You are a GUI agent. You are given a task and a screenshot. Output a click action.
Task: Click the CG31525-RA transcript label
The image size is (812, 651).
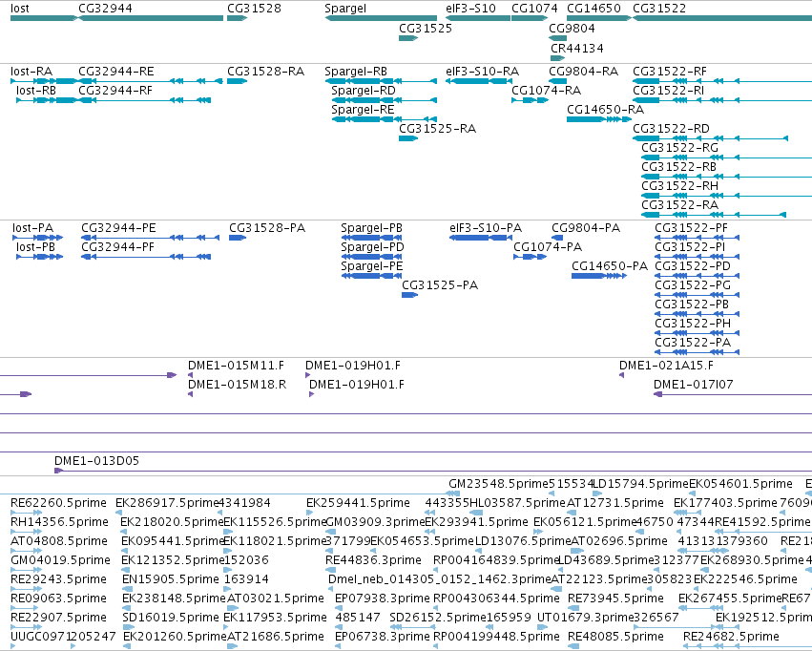[438, 129]
